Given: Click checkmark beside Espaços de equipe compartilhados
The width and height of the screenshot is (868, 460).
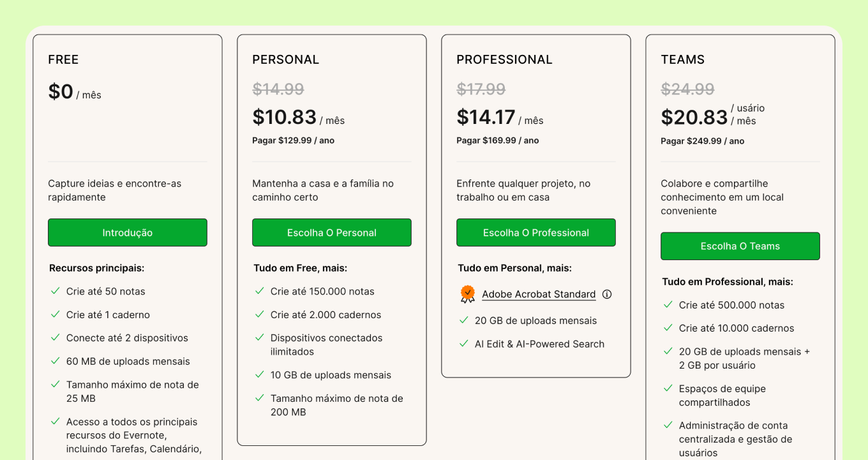Looking at the screenshot, I should click(x=668, y=388).
